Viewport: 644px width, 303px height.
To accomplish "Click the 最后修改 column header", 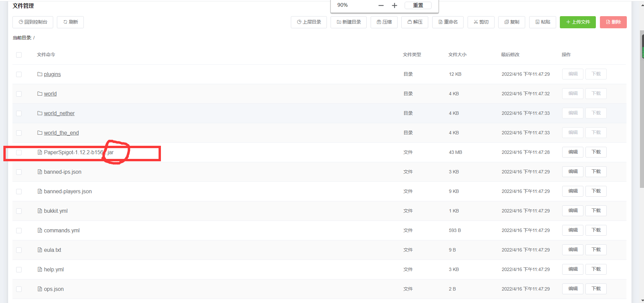I will (510, 55).
